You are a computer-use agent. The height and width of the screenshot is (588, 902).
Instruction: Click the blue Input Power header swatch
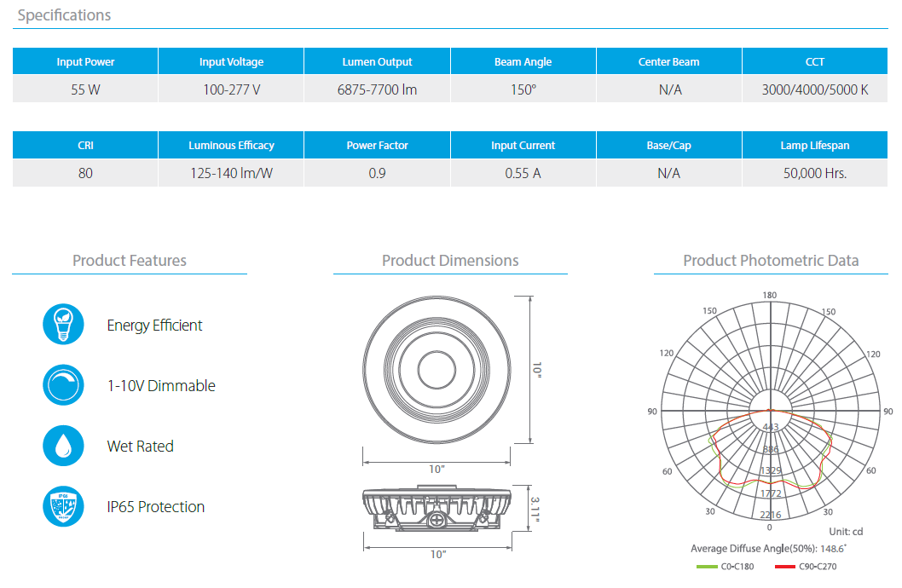pos(84,61)
